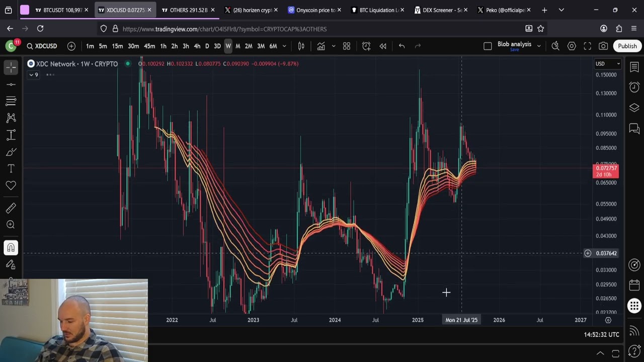Viewport: 644px width, 362px height.
Task: Toggle magnet mode
Action: pyautogui.click(x=11, y=247)
